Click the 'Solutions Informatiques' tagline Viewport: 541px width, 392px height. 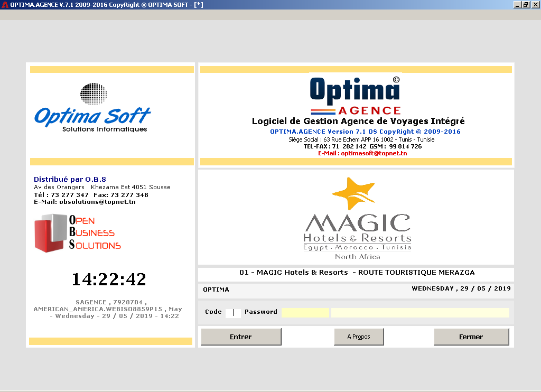[105, 129]
